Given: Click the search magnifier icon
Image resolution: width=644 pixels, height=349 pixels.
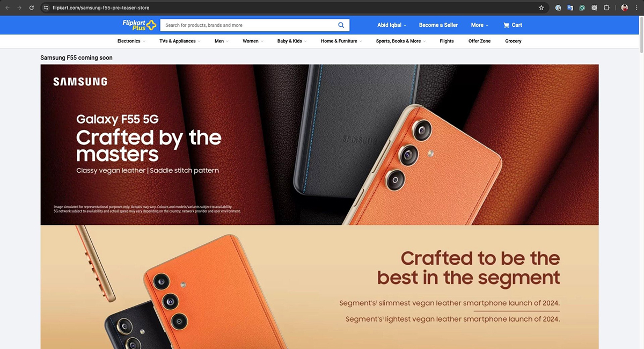Looking at the screenshot, I should (341, 25).
